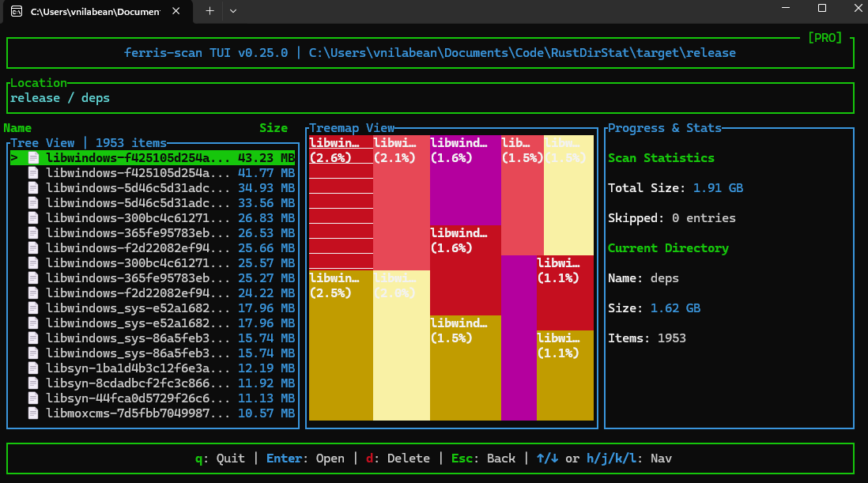Click the 'Size' column header
Image resolution: width=868 pixels, height=483 pixels.
click(274, 128)
